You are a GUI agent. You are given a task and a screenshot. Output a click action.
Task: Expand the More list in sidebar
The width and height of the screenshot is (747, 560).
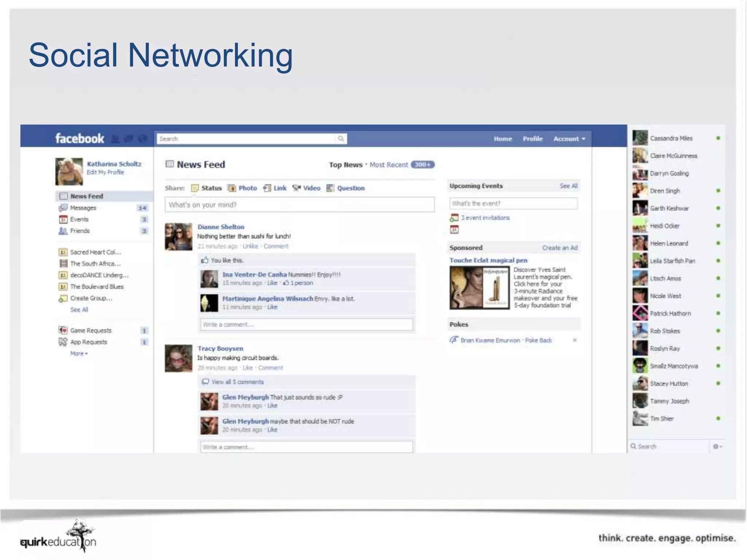(x=79, y=354)
